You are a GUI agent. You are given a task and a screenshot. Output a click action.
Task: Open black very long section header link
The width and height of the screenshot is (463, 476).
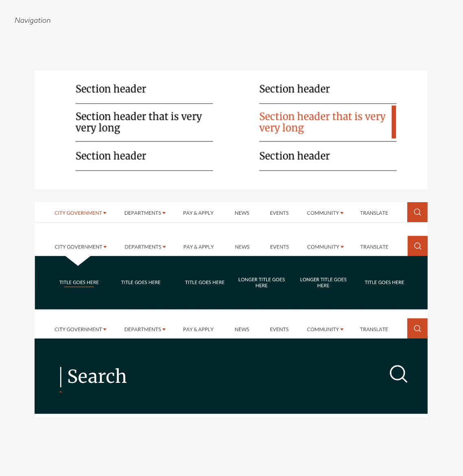138,122
